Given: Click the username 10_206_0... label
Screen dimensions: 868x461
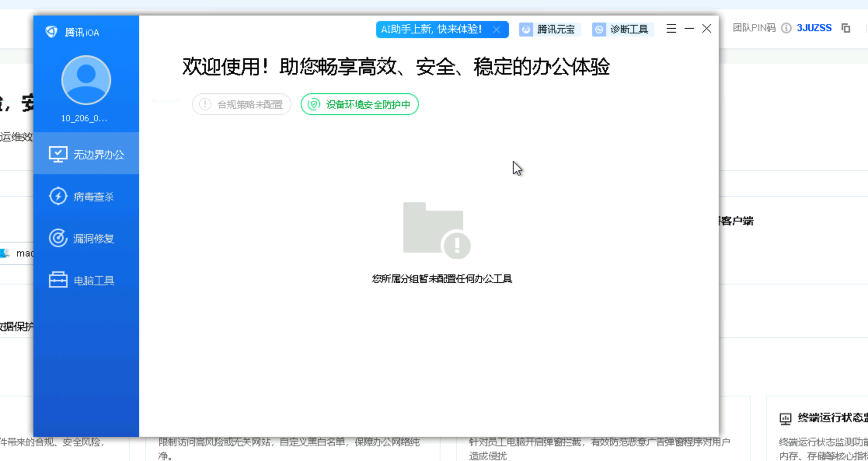Looking at the screenshot, I should coord(84,119).
